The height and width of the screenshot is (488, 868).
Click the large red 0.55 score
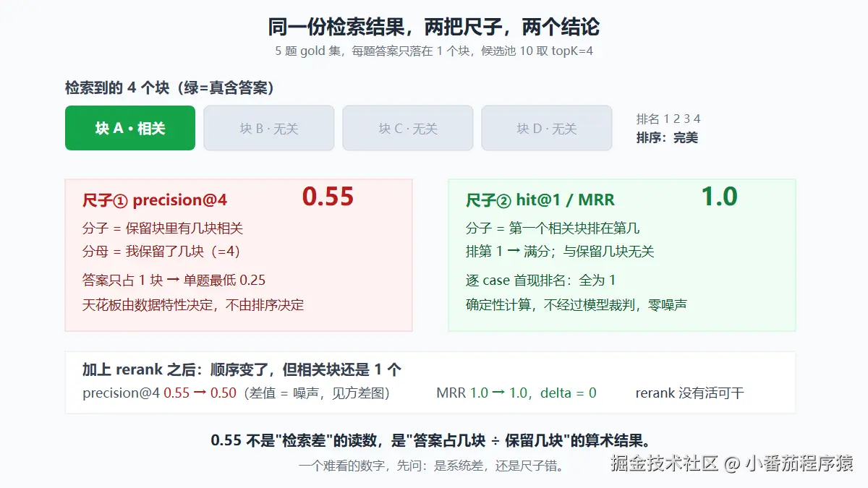coord(328,197)
